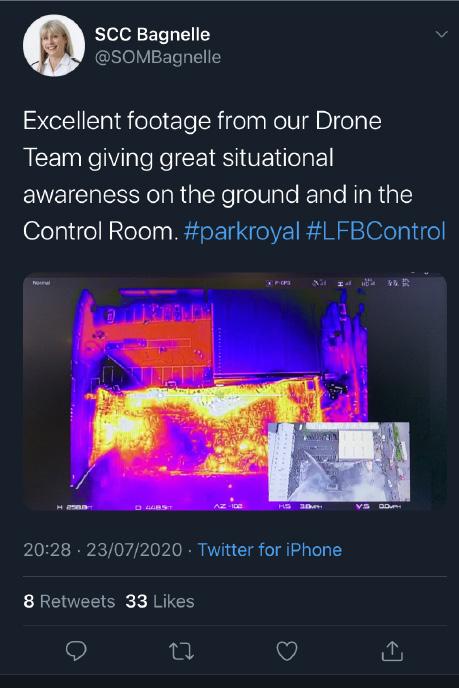View the 33 Likes list
Viewport: 459px width, 688px height.
(x=160, y=601)
